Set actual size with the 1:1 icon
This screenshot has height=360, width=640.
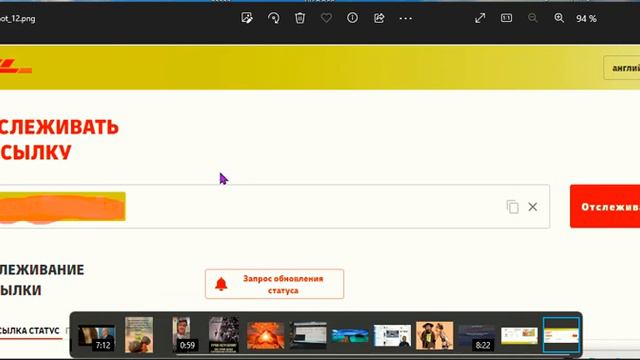tap(506, 18)
